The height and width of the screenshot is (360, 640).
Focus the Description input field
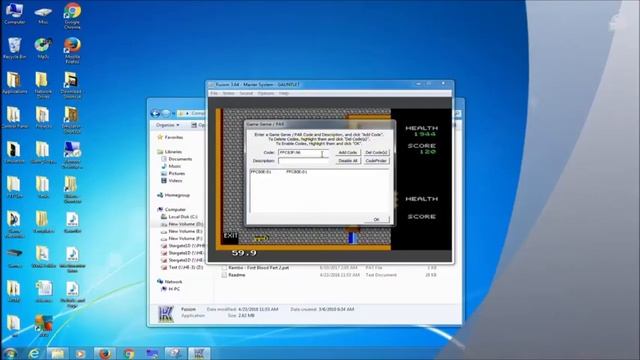click(x=303, y=161)
